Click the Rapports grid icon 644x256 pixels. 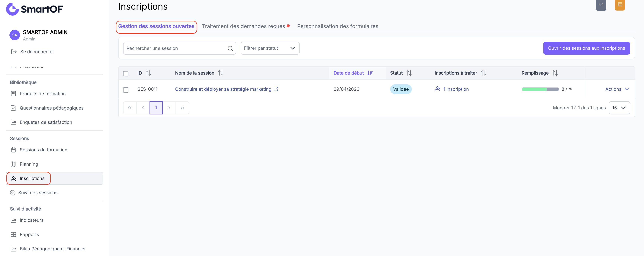tap(13, 235)
